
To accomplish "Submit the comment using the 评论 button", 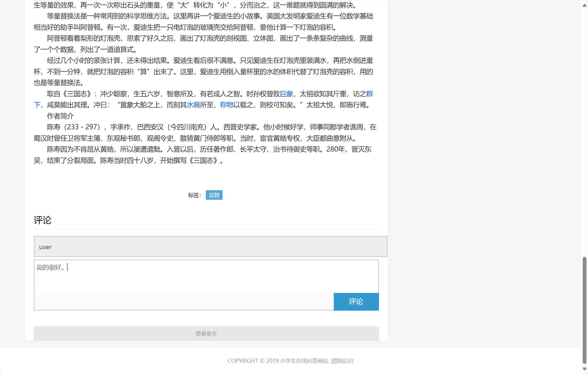I will pos(356,302).
